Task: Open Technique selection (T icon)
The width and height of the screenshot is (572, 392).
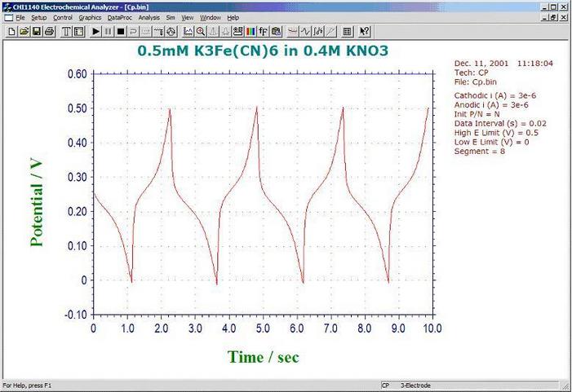Action: click(x=66, y=32)
